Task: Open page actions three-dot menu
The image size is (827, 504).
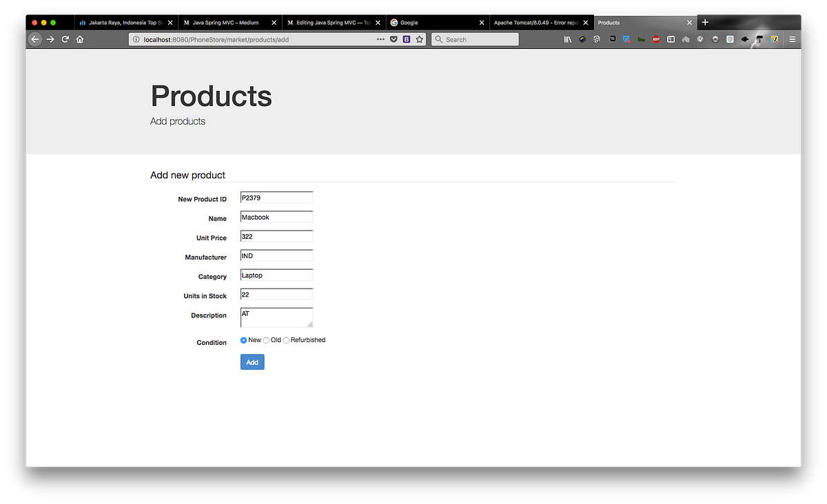Action: pyautogui.click(x=380, y=39)
